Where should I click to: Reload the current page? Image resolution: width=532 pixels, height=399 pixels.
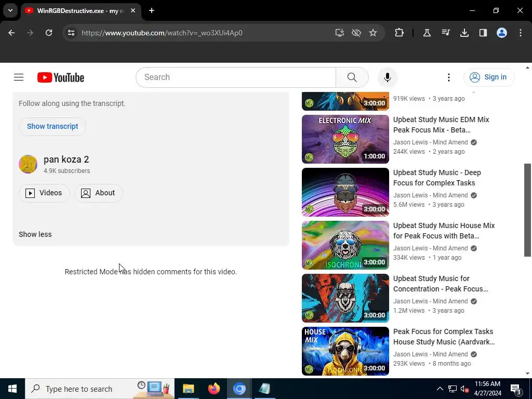click(x=49, y=33)
